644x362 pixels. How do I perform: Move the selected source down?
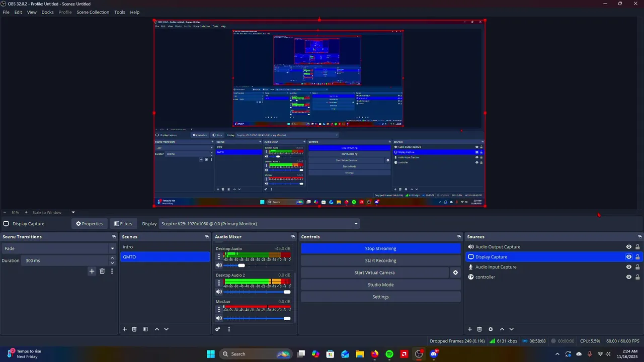511,329
